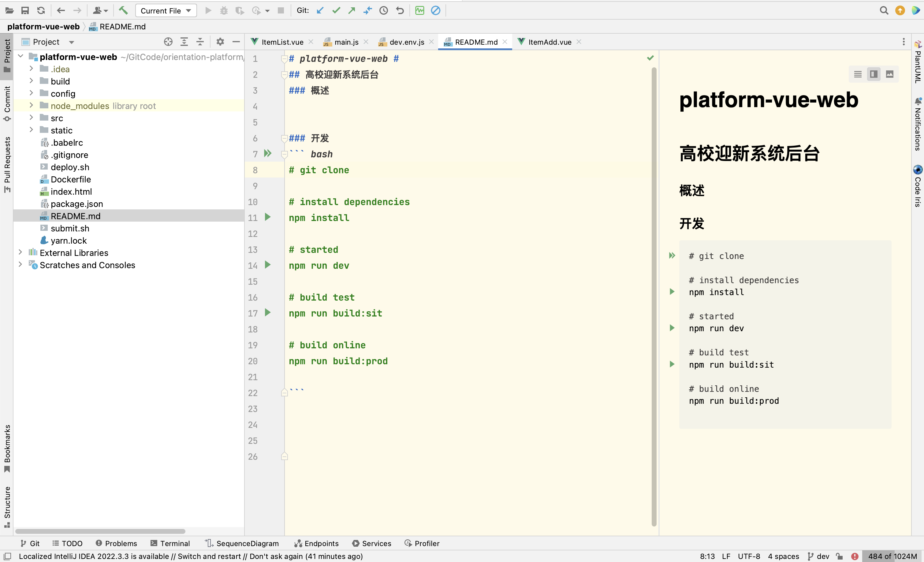This screenshot has height=562, width=924.
Task: Collapse the platform-vue-web root node
Action: click(x=20, y=57)
